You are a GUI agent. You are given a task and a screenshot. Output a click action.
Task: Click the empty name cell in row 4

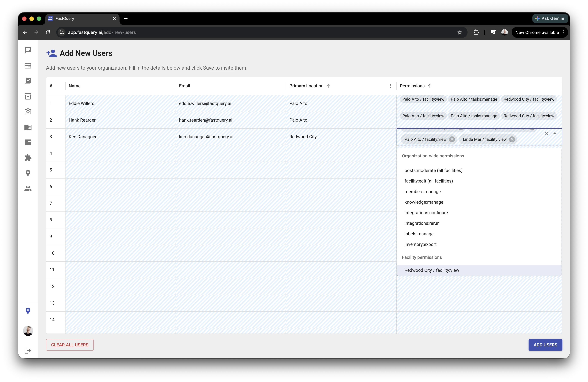[x=120, y=153]
